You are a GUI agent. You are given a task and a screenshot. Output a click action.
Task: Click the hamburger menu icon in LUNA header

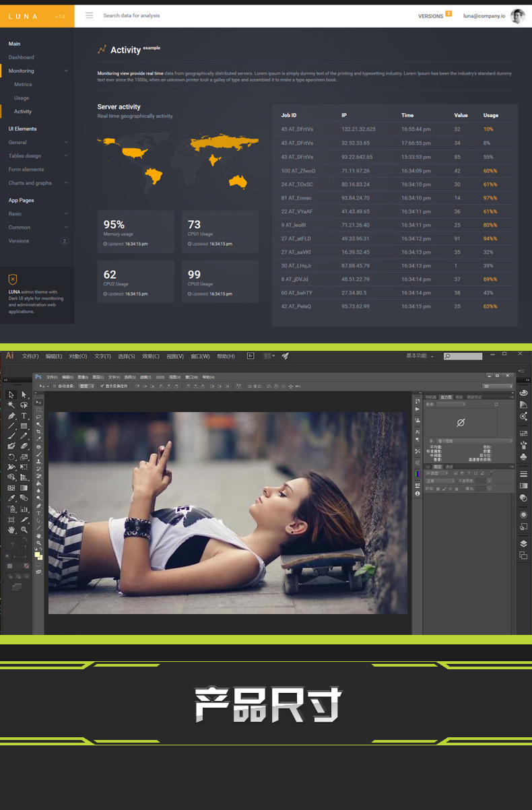click(89, 15)
